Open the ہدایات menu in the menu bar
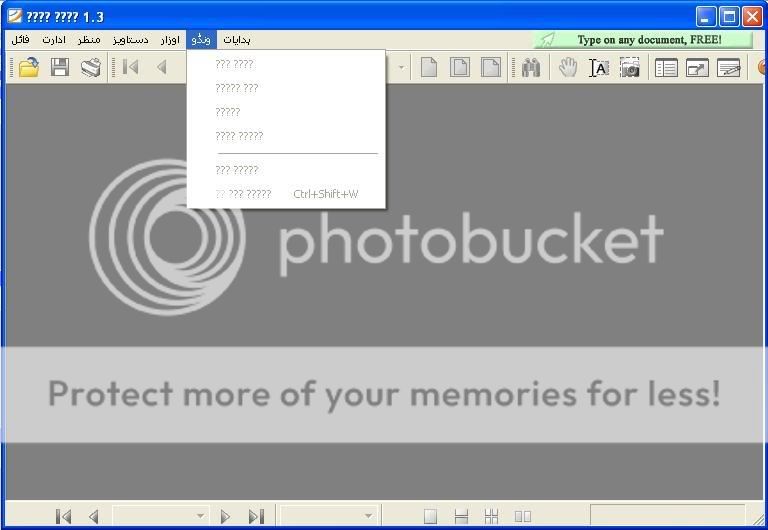 tap(237, 40)
